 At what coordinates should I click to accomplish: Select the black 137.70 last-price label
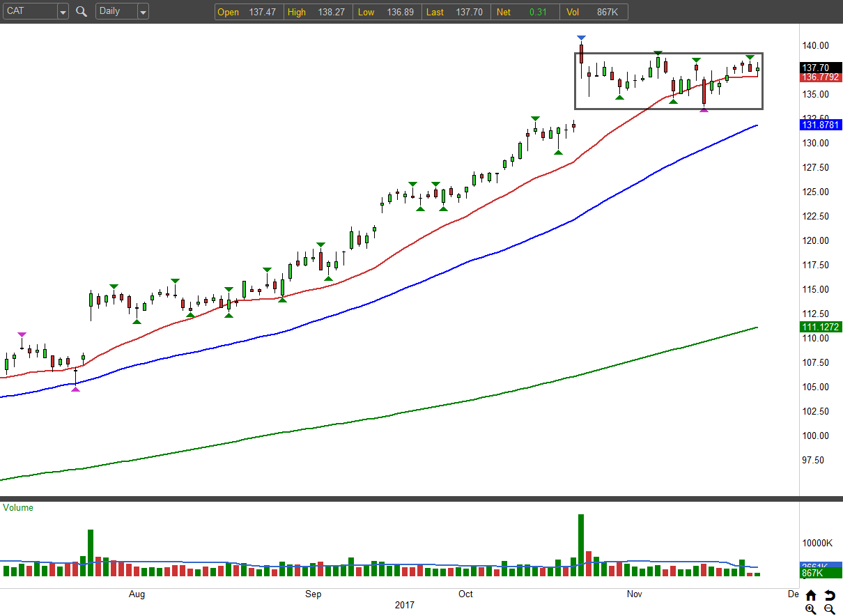click(821, 68)
